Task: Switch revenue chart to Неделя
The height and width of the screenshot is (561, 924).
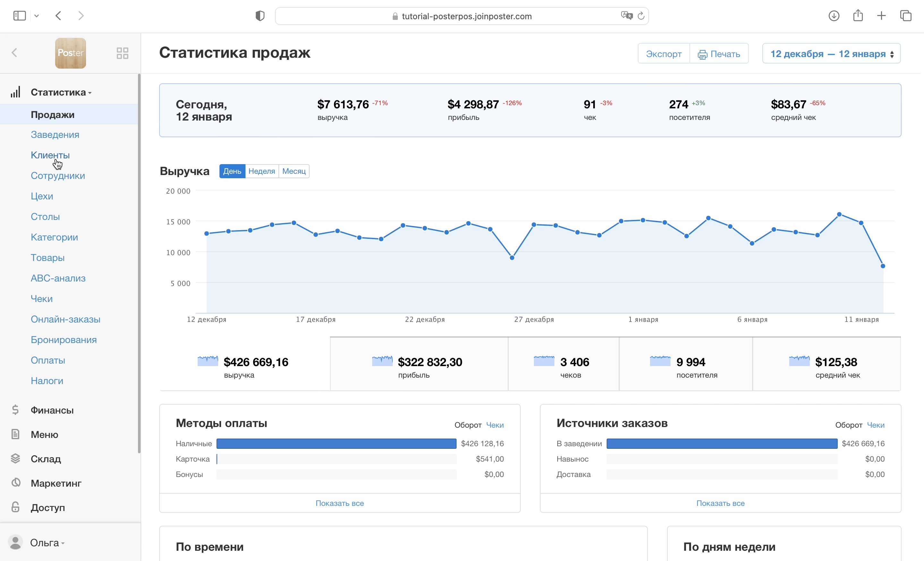Action: pyautogui.click(x=261, y=171)
